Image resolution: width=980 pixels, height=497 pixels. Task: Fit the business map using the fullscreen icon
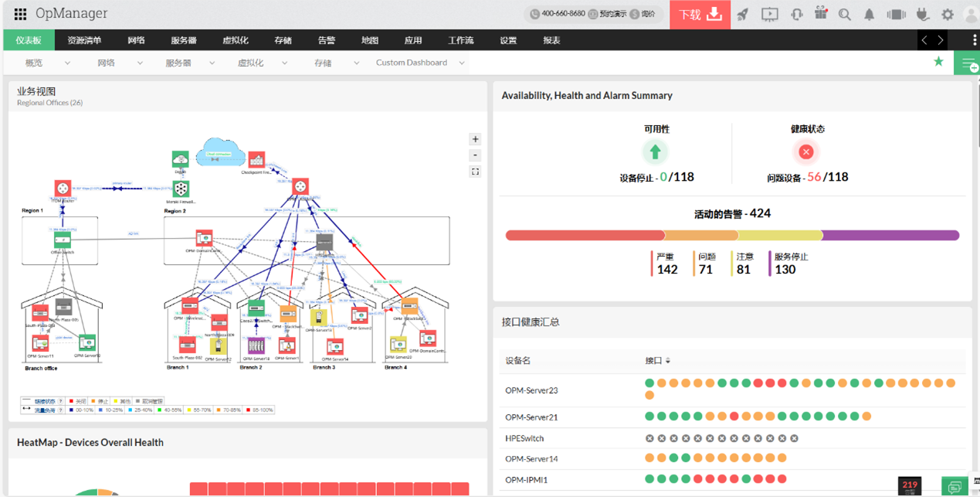point(475,172)
